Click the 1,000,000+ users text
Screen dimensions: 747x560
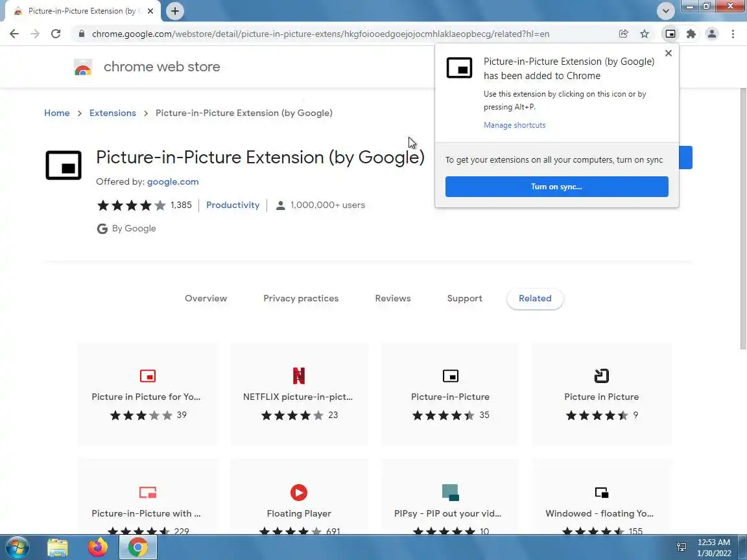[327, 205]
